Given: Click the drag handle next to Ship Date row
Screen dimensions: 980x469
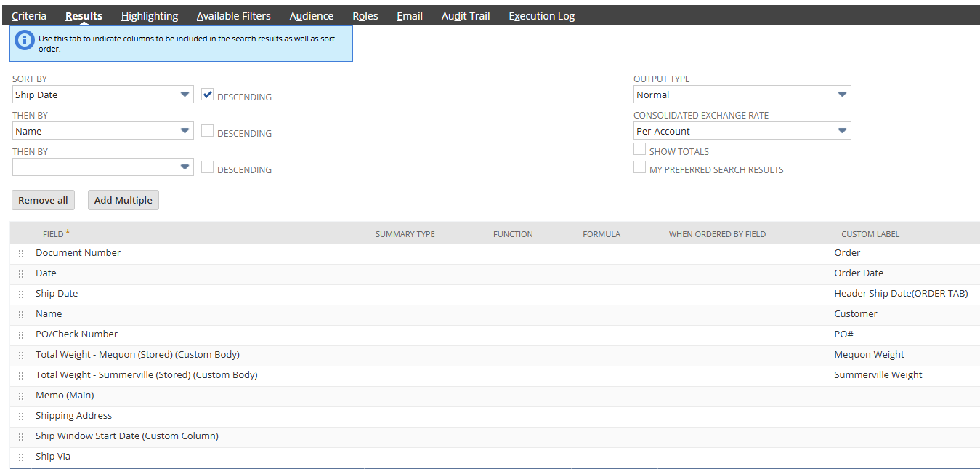Looking at the screenshot, I should coord(20,294).
